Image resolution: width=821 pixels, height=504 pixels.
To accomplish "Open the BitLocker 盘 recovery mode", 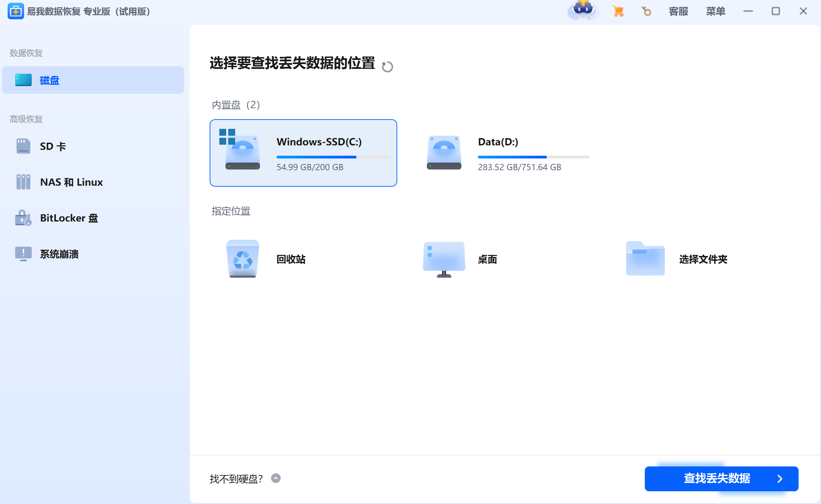I will coord(69,218).
